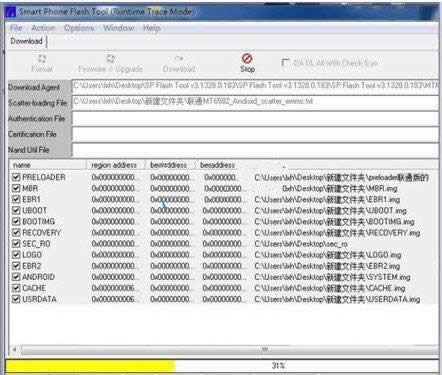Click the Download Agent button
This screenshot has height=375, width=442.
[39, 87]
